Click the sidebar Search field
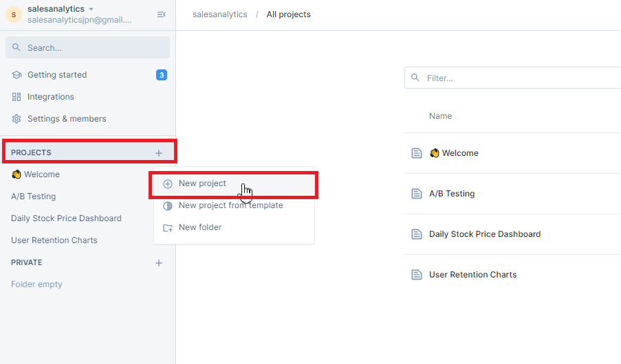This screenshot has height=364, width=621. tap(87, 47)
